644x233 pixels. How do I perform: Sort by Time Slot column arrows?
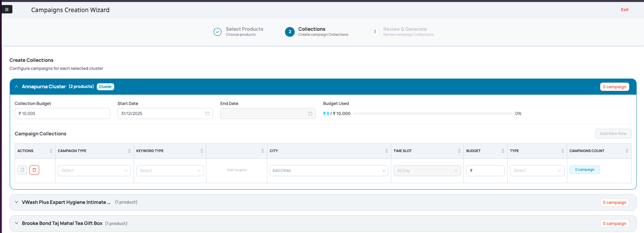click(x=459, y=151)
